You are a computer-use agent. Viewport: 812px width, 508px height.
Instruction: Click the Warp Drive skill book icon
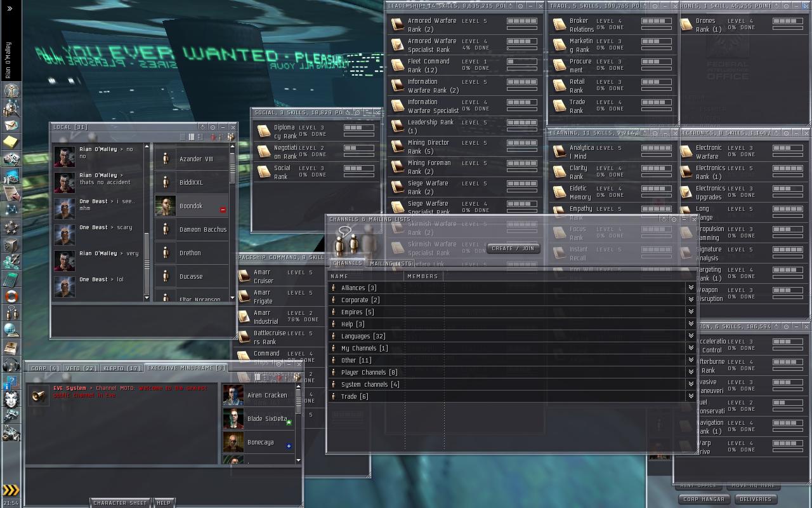pyautogui.click(x=686, y=447)
